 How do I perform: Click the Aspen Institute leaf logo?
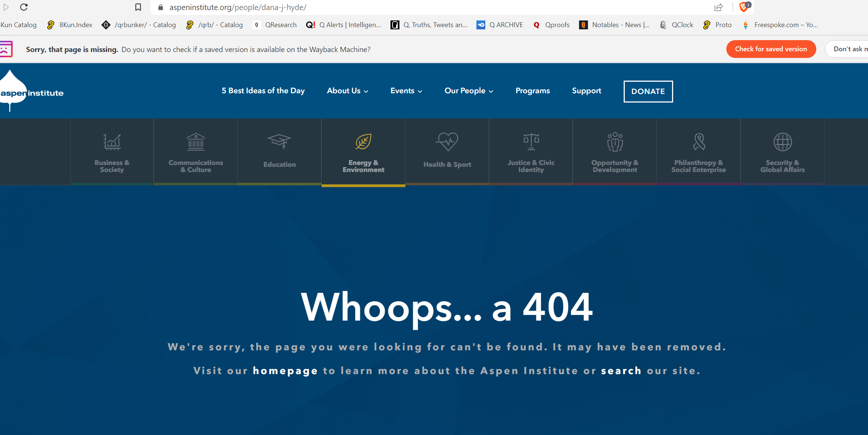pyautogui.click(x=31, y=91)
